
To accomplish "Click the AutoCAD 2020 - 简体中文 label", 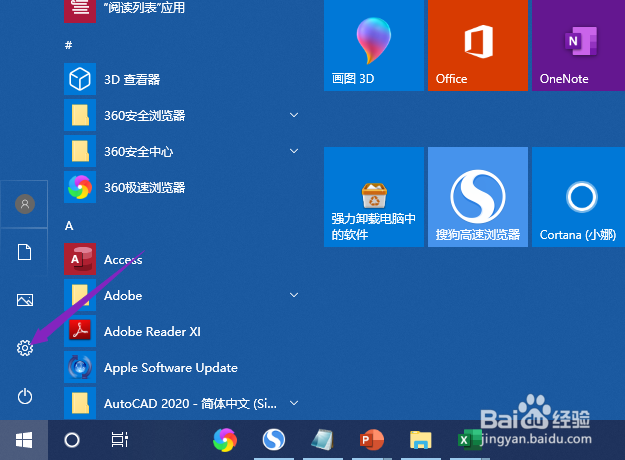I will pos(191,403).
